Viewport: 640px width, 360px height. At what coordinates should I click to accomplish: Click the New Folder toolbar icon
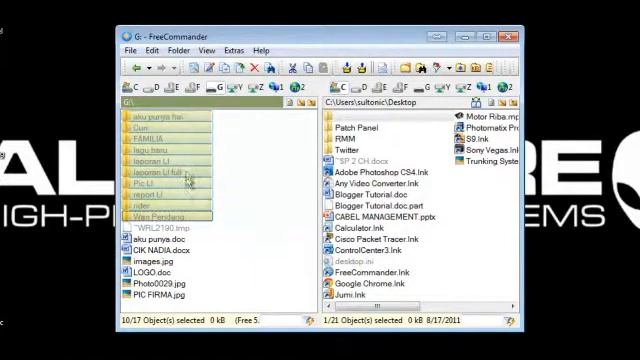405,68
